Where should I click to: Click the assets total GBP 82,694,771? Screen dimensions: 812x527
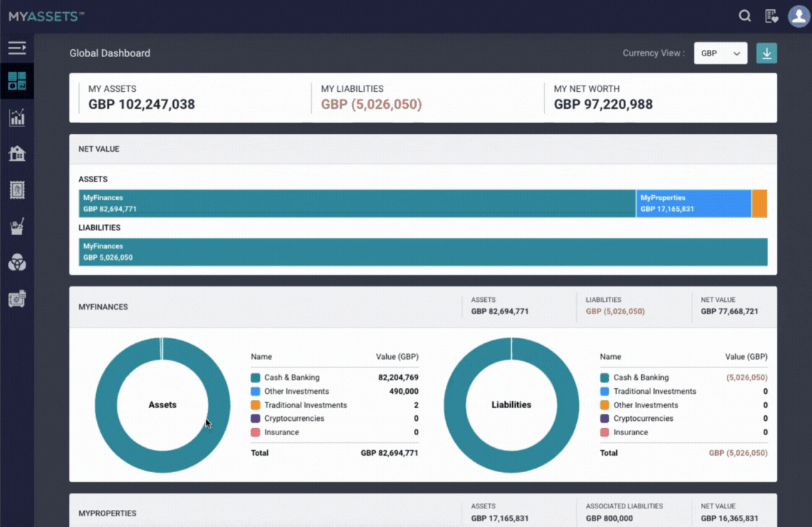click(x=390, y=453)
